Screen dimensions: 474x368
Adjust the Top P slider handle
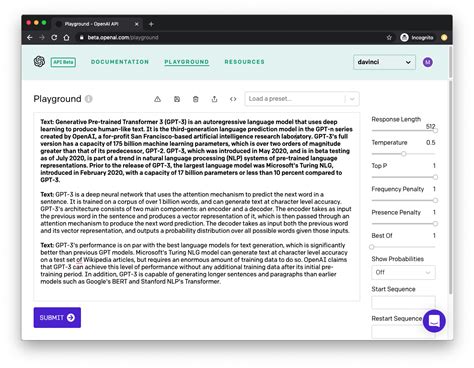(435, 177)
